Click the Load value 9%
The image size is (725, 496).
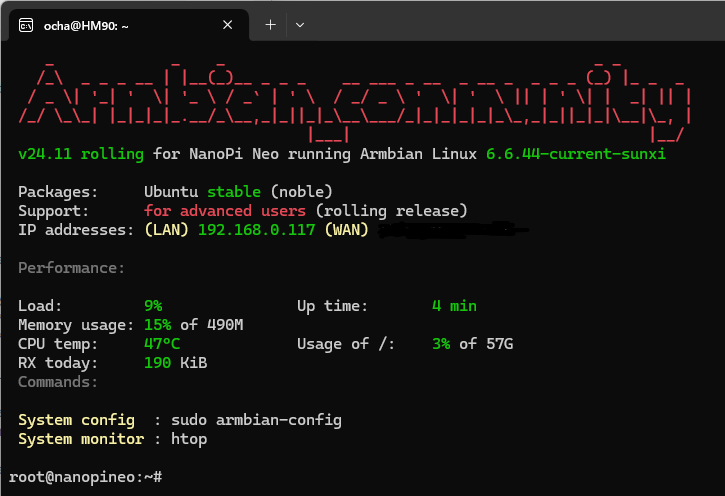pyautogui.click(x=153, y=306)
